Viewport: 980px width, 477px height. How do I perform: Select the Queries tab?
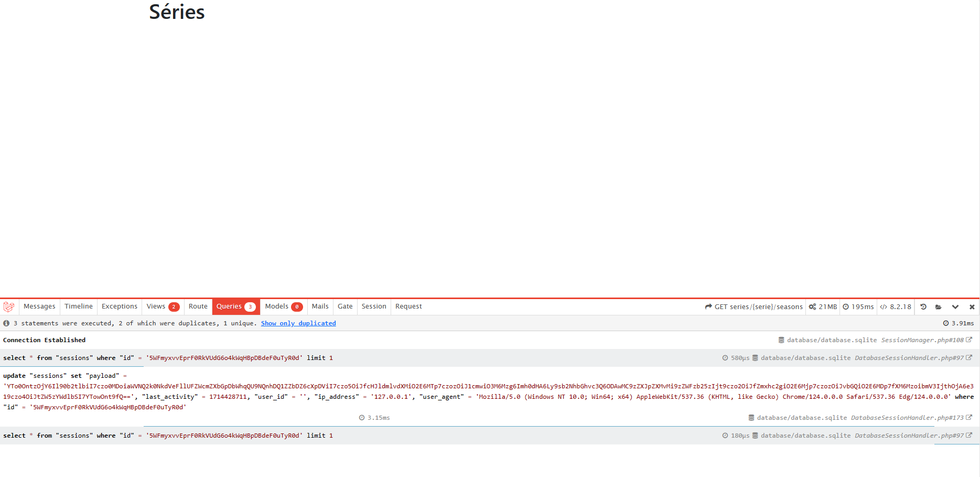tap(236, 306)
